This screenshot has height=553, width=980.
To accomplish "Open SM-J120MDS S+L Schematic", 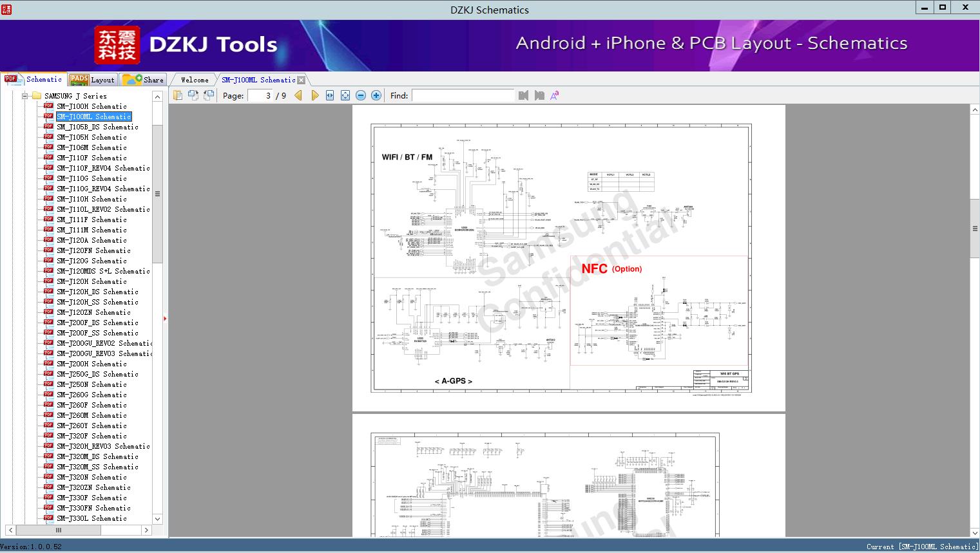I will point(103,271).
